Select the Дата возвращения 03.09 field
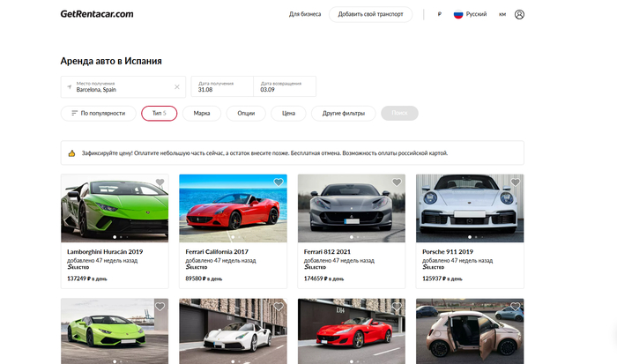This screenshot has height=364, width=617. click(x=285, y=86)
